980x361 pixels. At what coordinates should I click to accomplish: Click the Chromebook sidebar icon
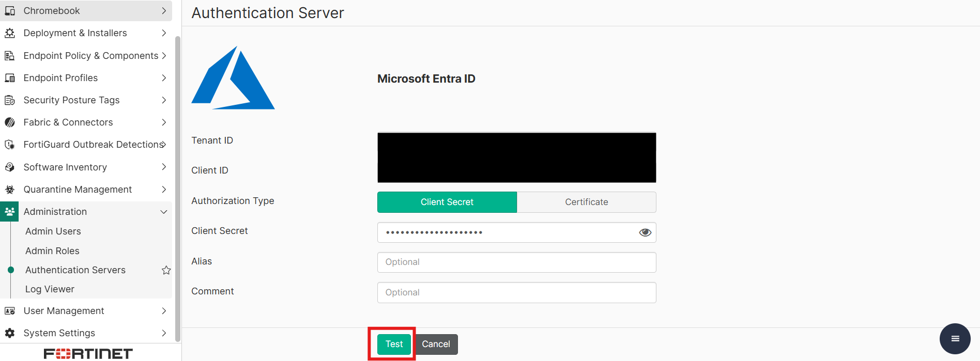point(10,11)
